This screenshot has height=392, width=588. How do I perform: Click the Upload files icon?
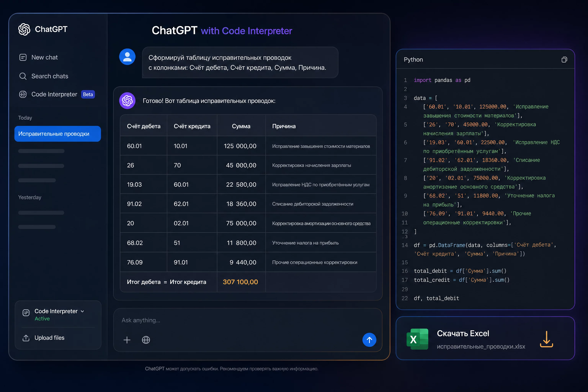(x=26, y=338)
